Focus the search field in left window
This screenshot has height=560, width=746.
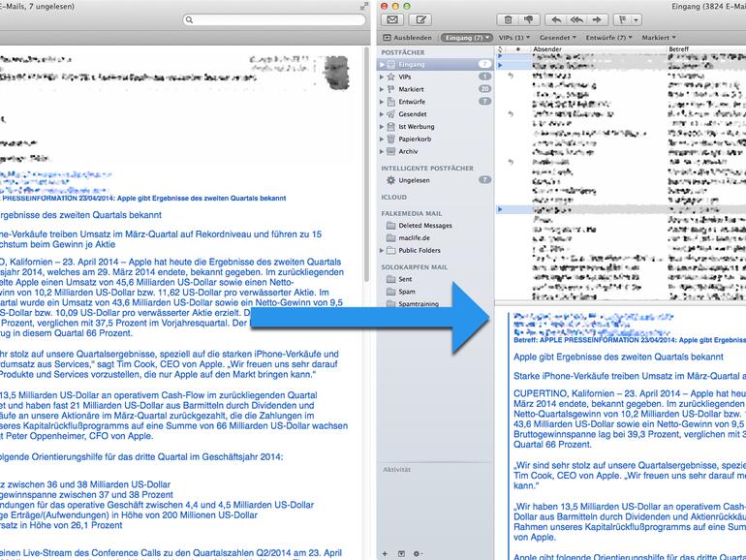[274, 19]
